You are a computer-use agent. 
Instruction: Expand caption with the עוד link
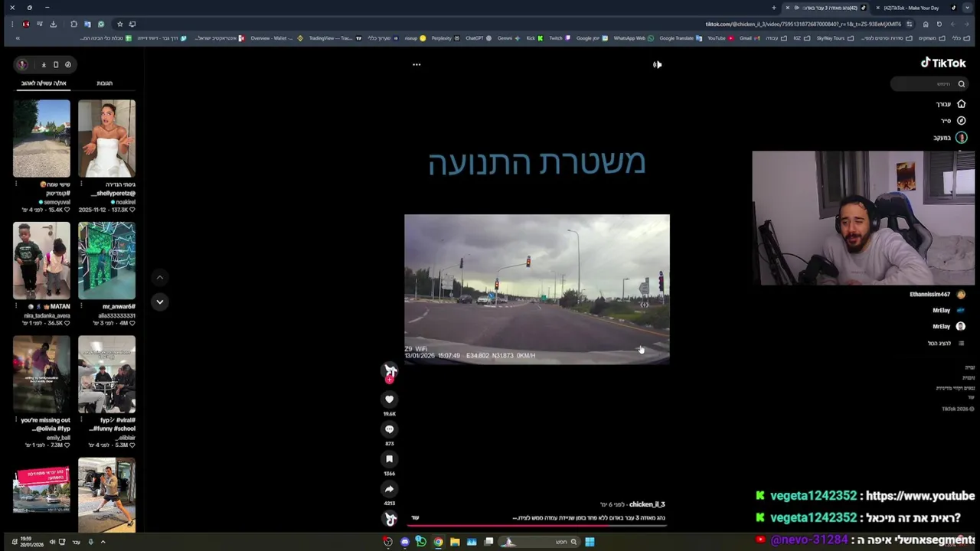pos(415,518)
